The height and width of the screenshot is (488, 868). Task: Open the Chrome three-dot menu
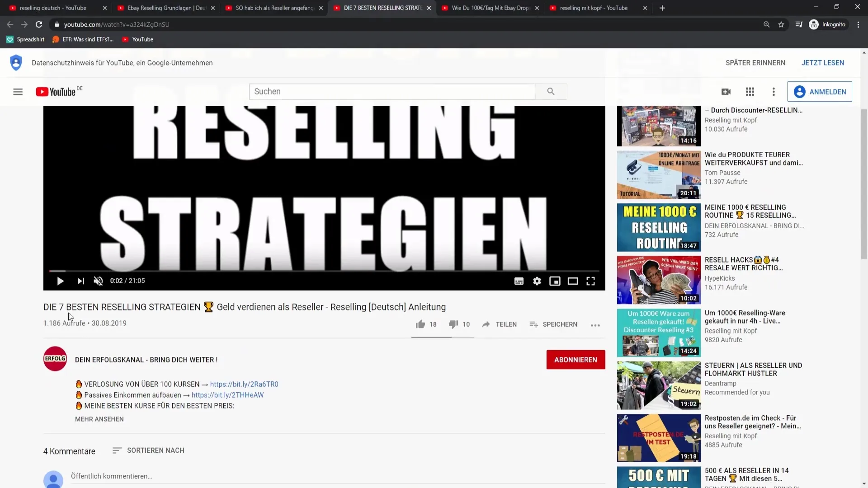tap(858, 24)
